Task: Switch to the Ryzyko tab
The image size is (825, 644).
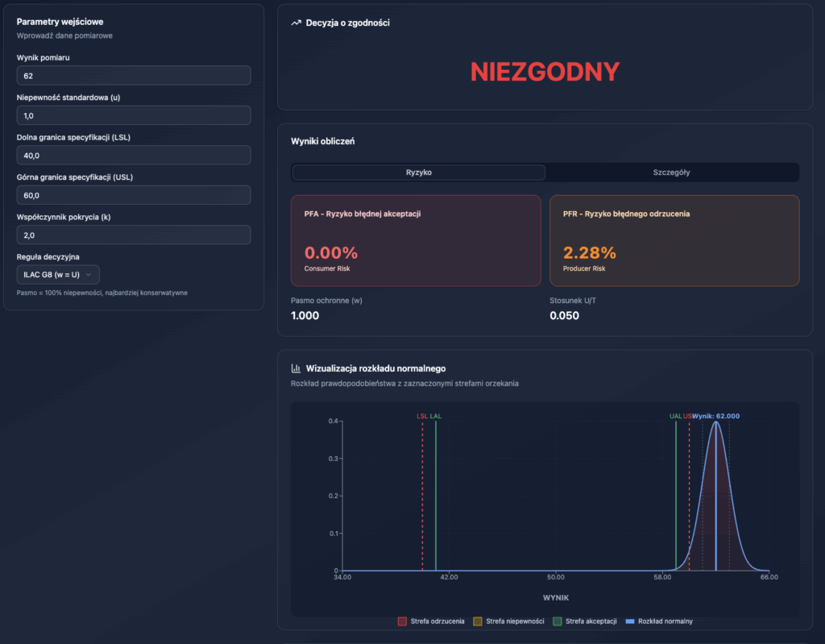Action: [418, 172]
